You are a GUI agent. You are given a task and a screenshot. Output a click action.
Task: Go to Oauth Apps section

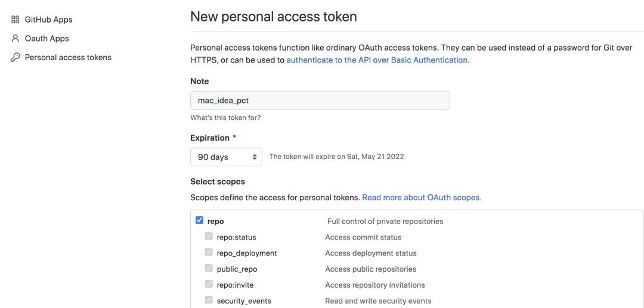click(47, 39)
